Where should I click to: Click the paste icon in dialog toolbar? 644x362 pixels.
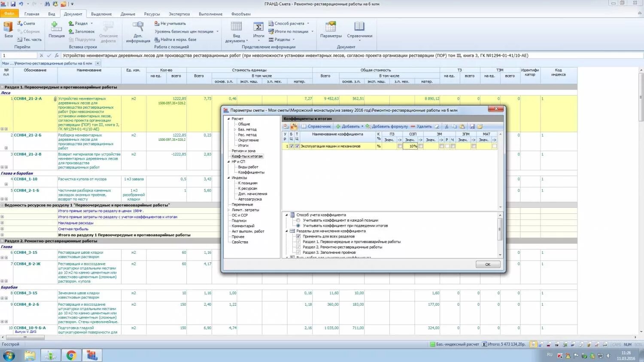[462, 126]
